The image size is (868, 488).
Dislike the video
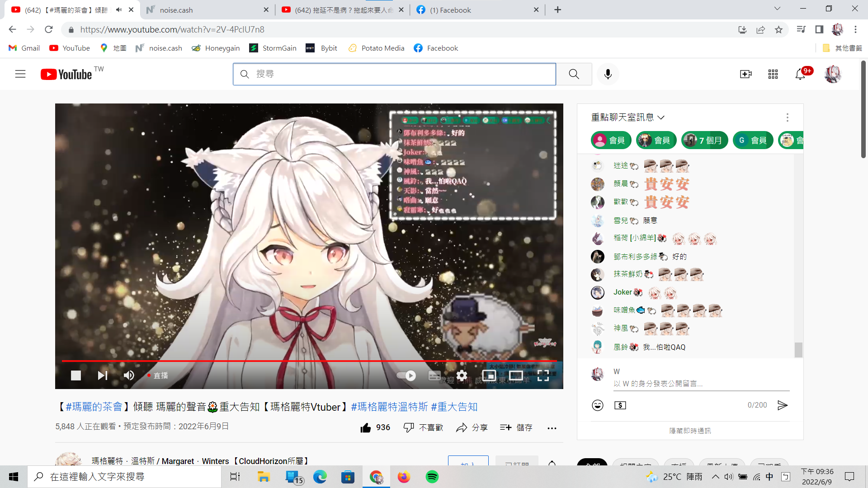pyautogui.click(x=423, y=427)
